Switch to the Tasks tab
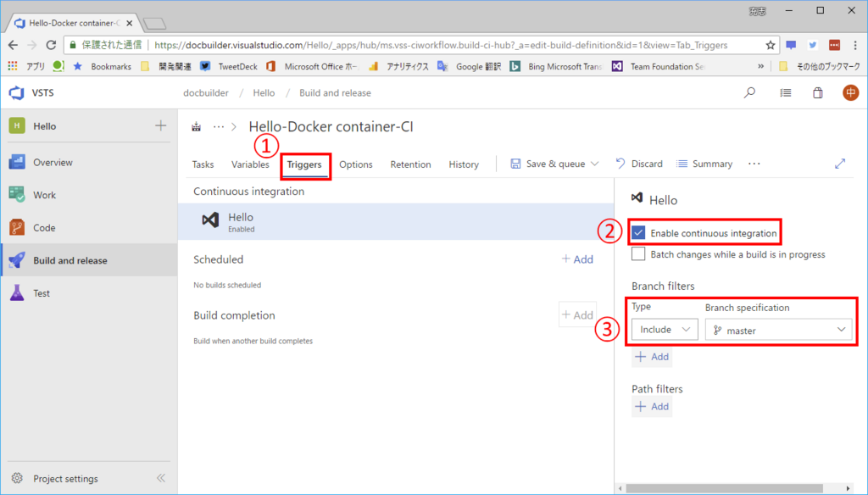This screenshot has height=495, width=868. (x=203, y=164)
